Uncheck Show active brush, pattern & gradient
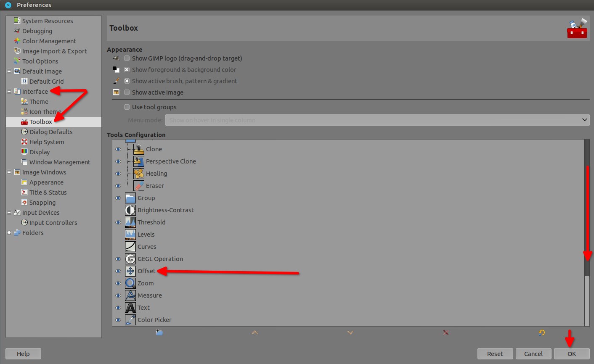594x364 pixels. [127, 81]
